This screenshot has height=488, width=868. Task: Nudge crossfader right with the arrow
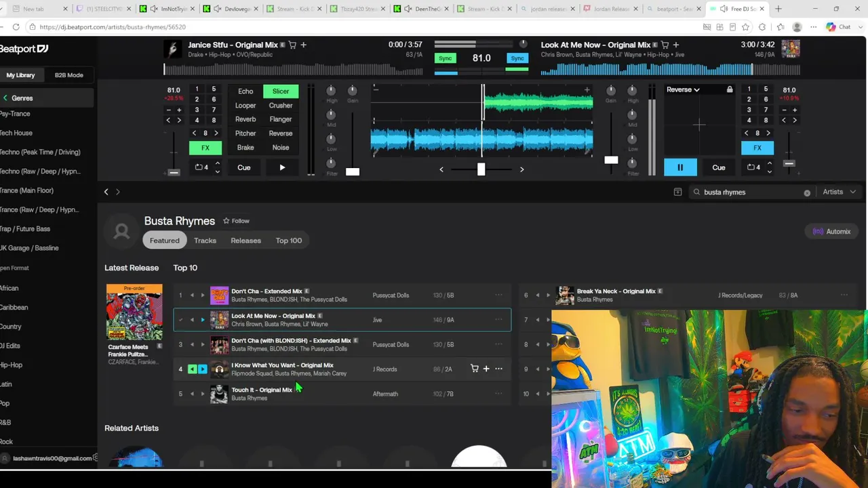click(521, 169)
